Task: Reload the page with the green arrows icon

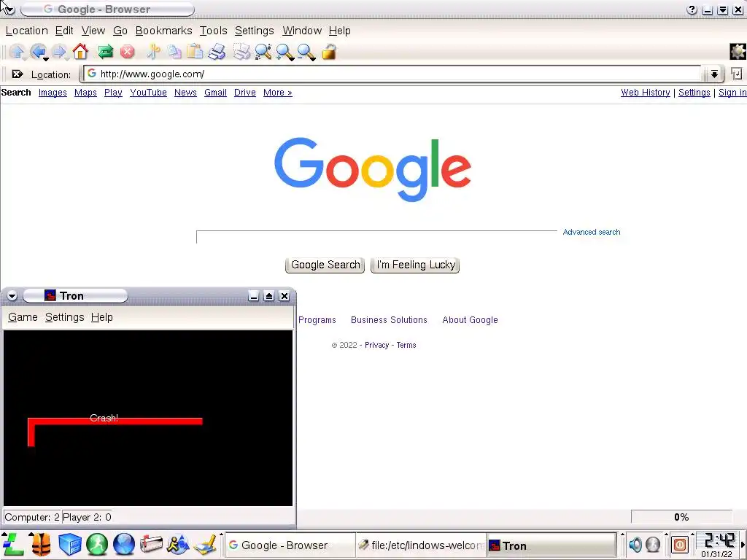Action: [105, 52]
